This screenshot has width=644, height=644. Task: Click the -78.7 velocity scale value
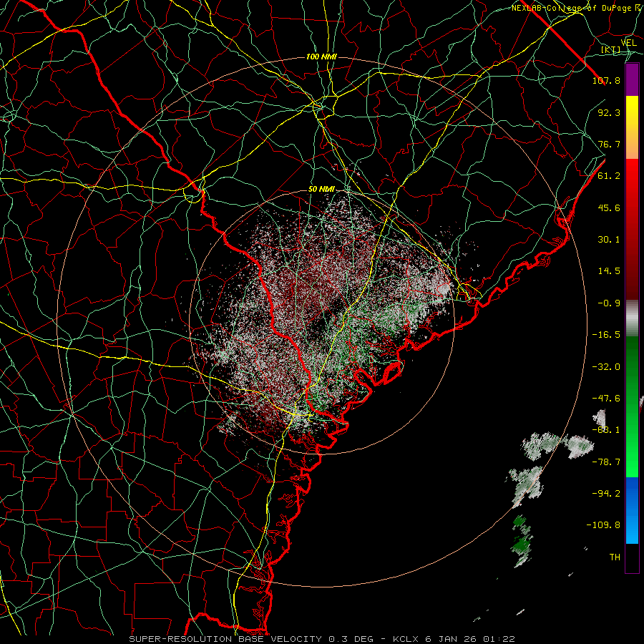606,462
